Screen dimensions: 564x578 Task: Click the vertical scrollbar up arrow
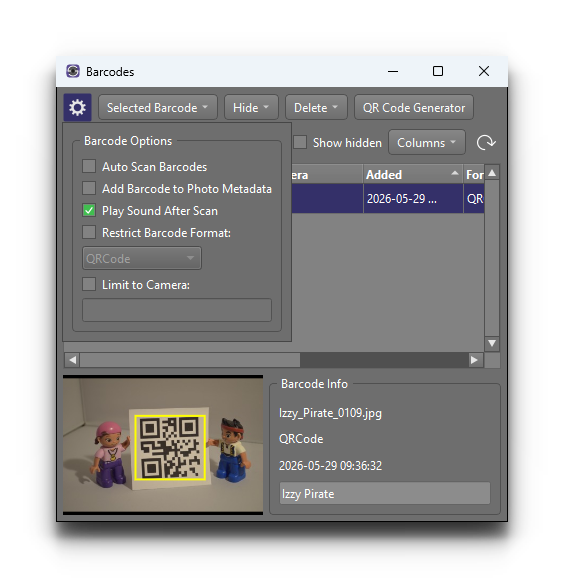pos(492,173)
